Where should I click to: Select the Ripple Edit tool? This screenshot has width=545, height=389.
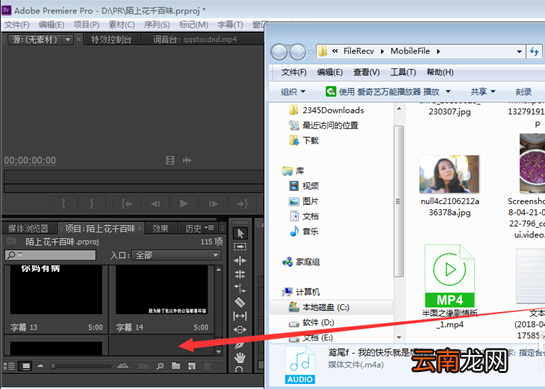(240, 260)
